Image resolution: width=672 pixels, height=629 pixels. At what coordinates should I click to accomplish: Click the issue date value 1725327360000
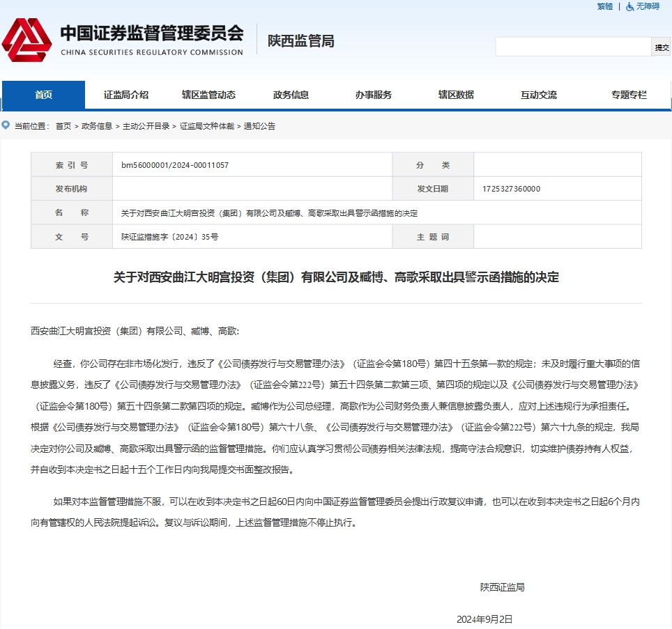511,189
